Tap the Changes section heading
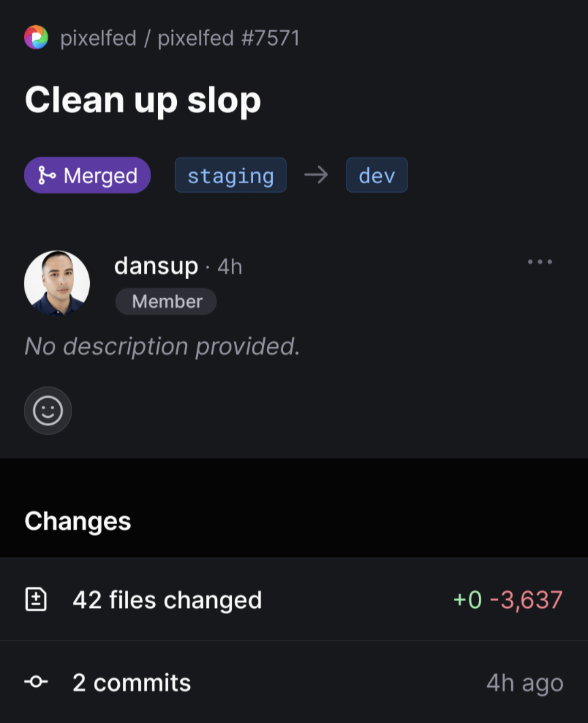Screen dimensions: 588x723 pyautogui.click(x=78, y=521)
